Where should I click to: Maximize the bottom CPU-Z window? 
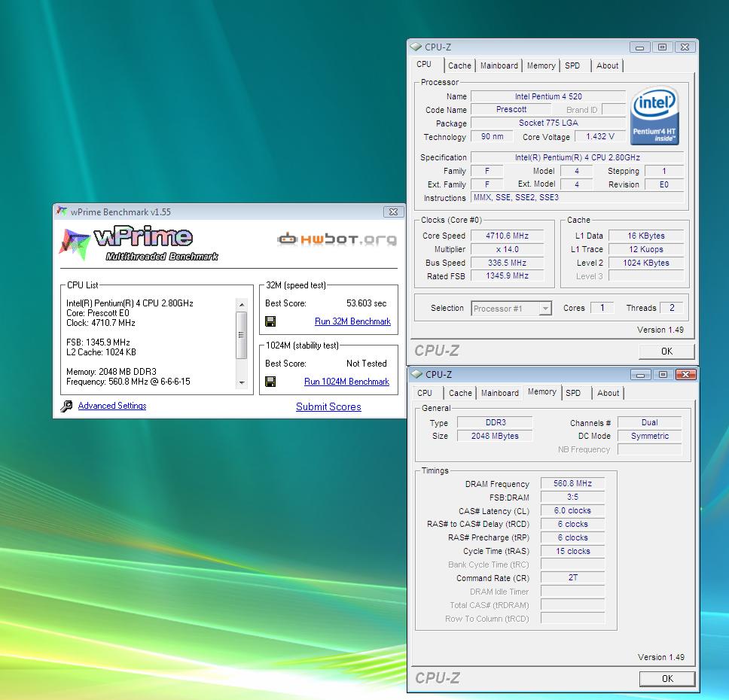click(663, 374)
